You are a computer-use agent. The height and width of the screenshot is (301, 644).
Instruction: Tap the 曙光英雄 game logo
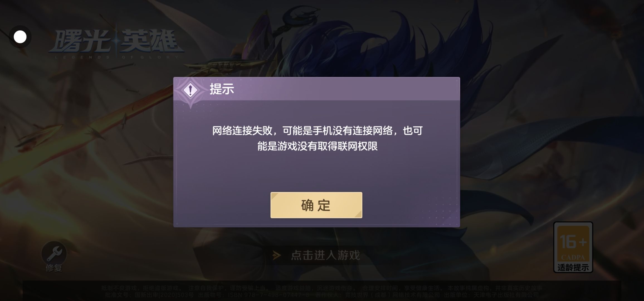coord(116,42)
